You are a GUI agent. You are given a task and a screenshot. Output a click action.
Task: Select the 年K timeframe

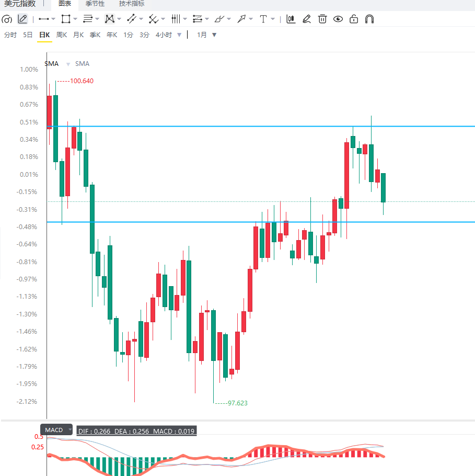pyautogui.click(x=112, y=35)
